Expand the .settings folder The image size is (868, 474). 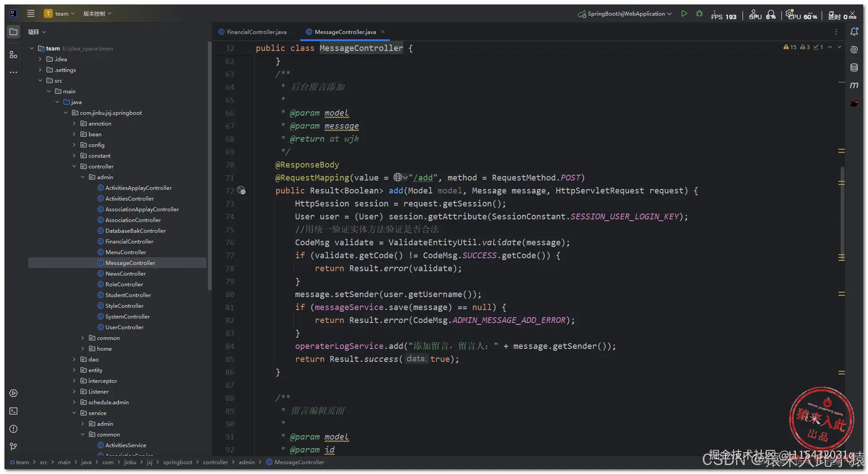coord(40,70)
